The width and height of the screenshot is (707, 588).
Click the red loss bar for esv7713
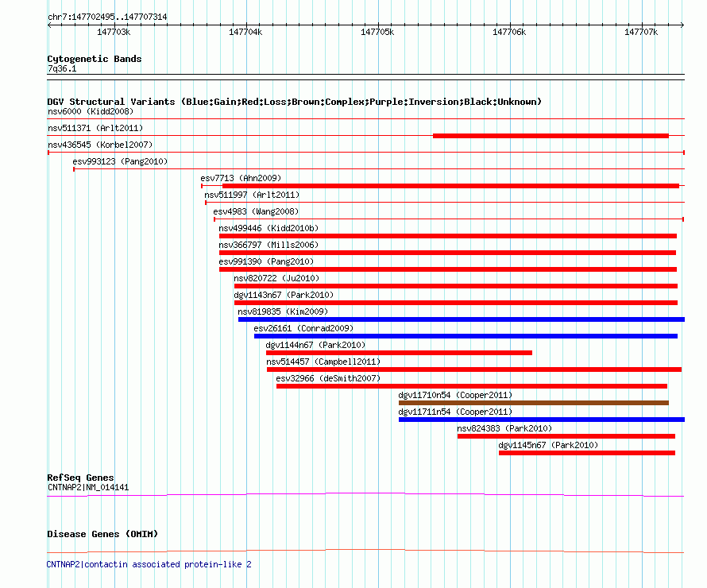451,186
